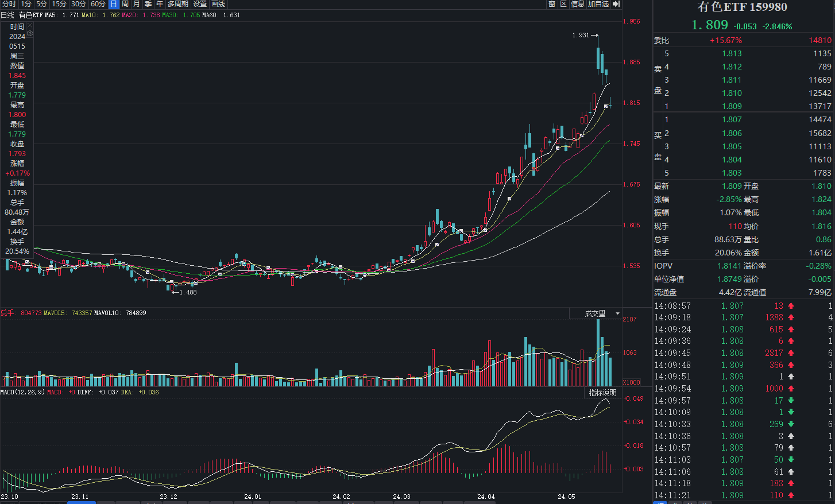Click the MA5 value 1.771 label
Screen dimensions: 835x504
[62, 15]
